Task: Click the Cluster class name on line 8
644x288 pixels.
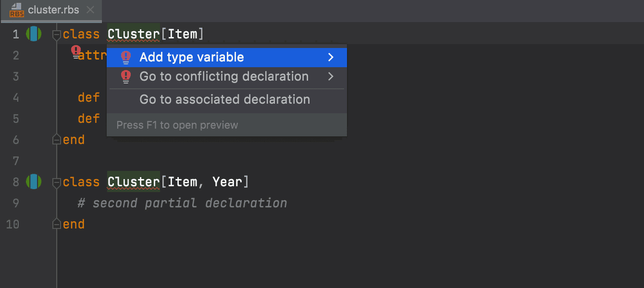Action: [134, 182]
